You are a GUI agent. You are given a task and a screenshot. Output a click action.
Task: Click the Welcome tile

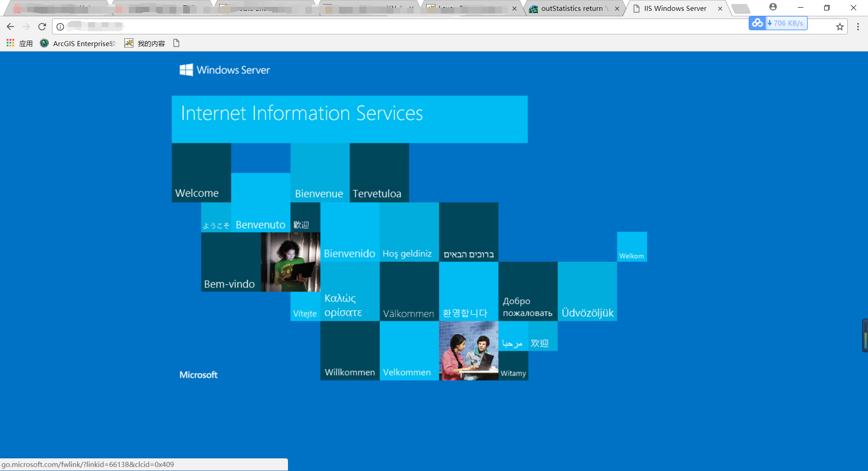[x=201, y=173]
